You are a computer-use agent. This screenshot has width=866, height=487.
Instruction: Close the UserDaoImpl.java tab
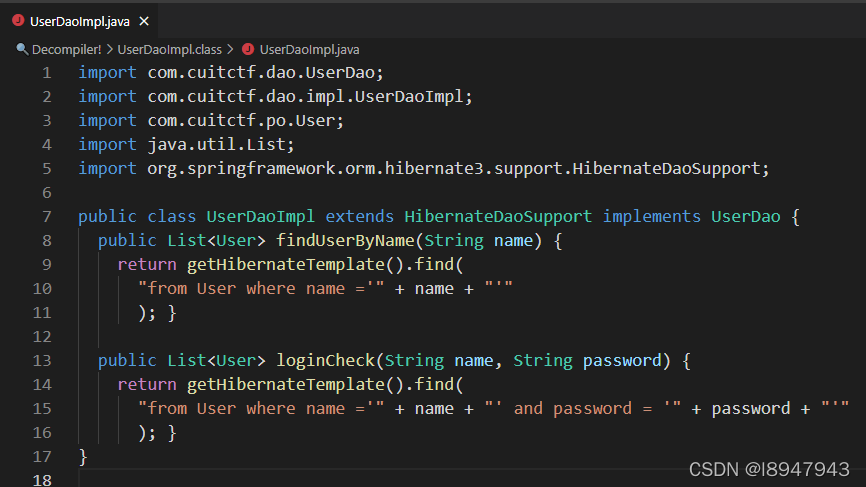(x=144, y=21)
